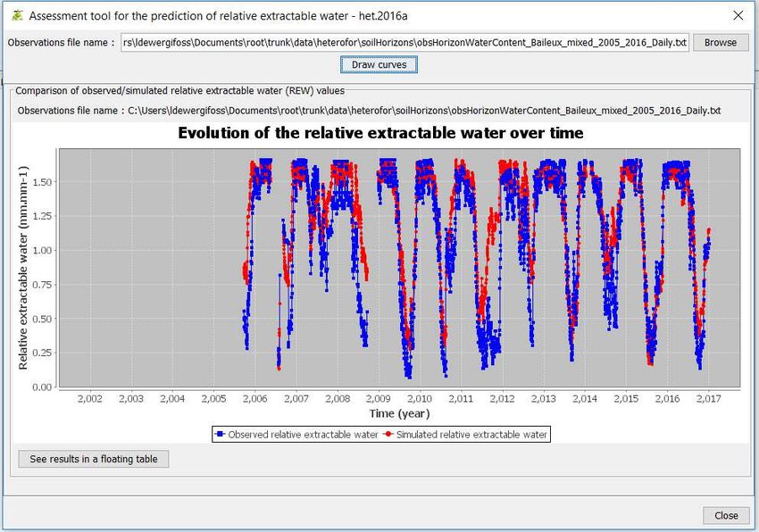The height and width of the screenshot is (532, 759).
Task: Click the 2,010 tick label on the time axis
Action: pyautogui.click(x=420, y=398)
